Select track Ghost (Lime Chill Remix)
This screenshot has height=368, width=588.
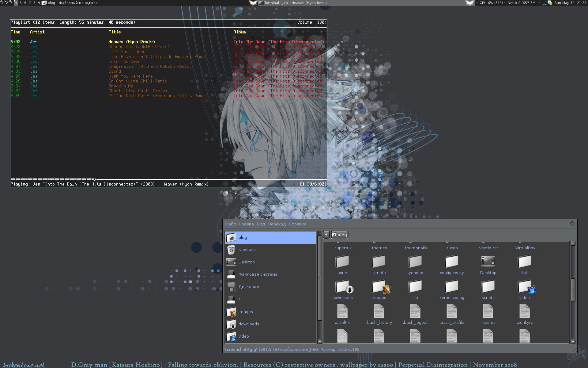[138, 91]
